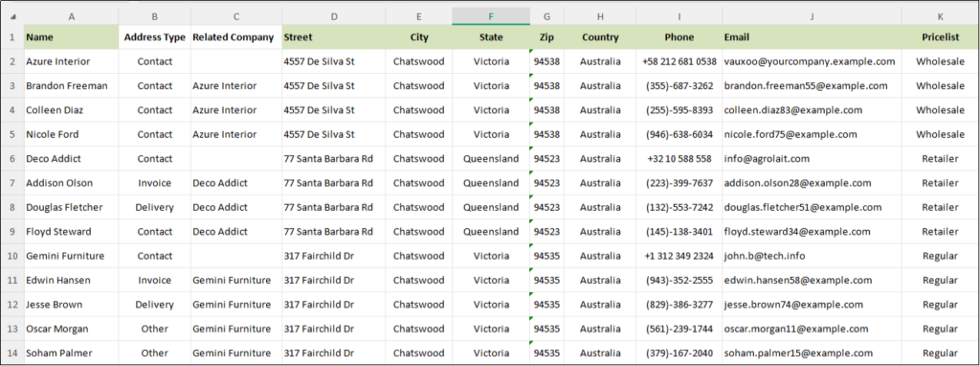Click Zip 94538 in Brandon Freeman row
980x366 pixels.
(546, 86)
